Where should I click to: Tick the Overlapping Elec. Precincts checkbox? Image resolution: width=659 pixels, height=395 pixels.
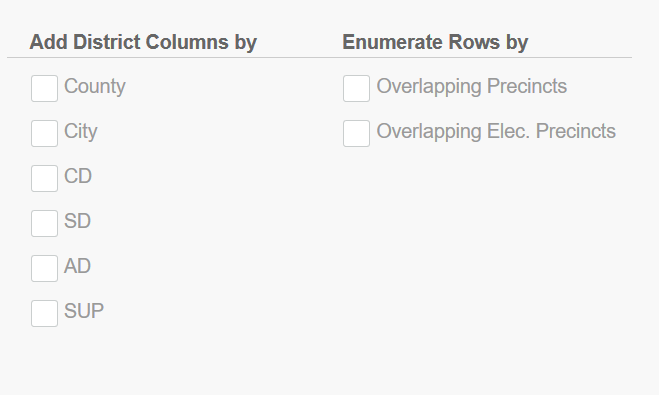[356, 133]
